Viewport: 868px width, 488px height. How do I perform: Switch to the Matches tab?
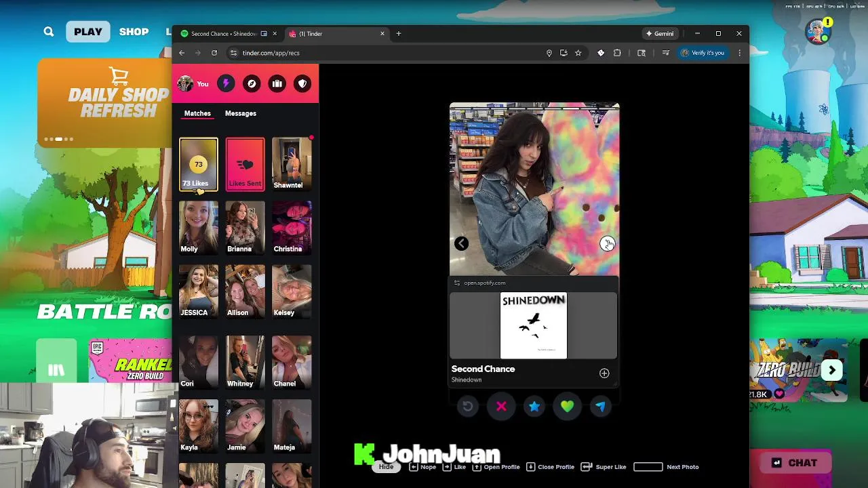point(197,113)
